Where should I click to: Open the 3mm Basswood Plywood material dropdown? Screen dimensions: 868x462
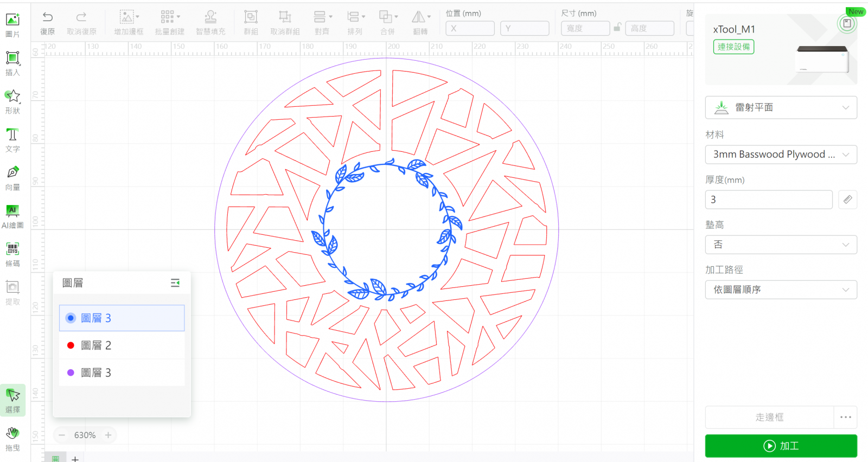(x=781, y=155)
